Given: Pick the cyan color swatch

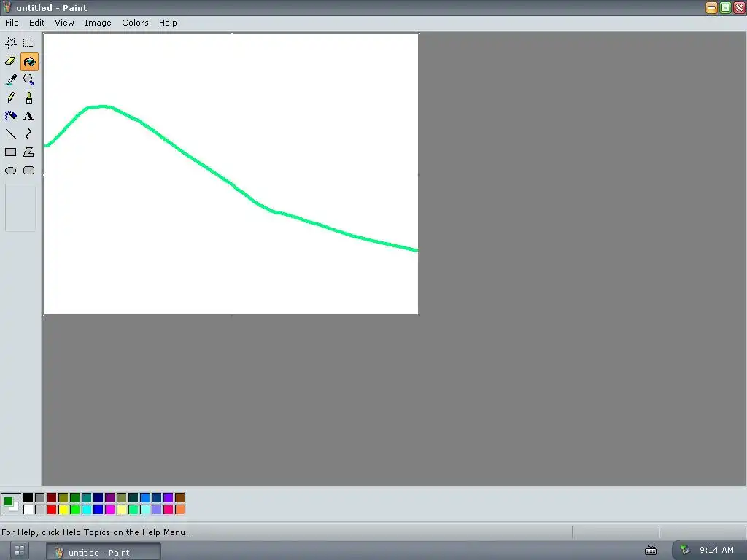Looking at the screenshot, I should click(86, 510).
